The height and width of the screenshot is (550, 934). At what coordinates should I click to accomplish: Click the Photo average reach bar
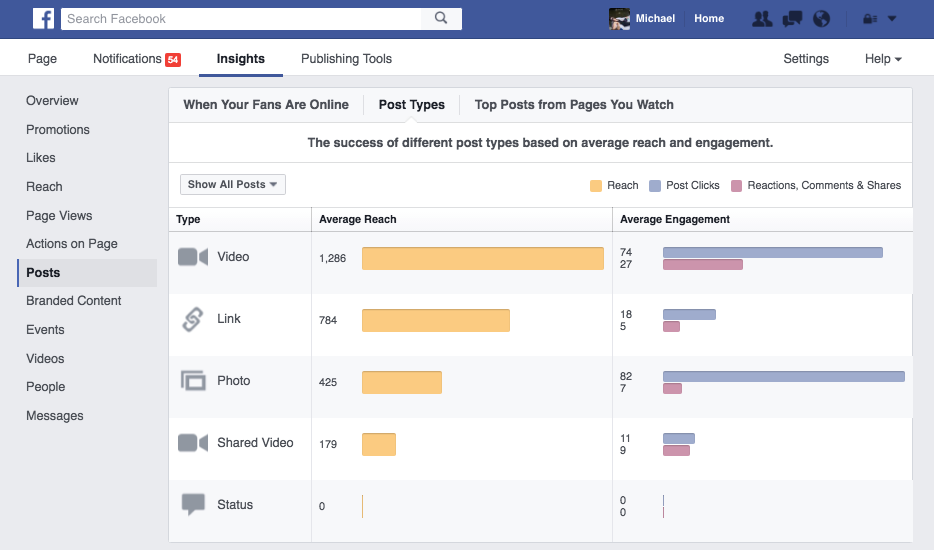coord(401,382)
